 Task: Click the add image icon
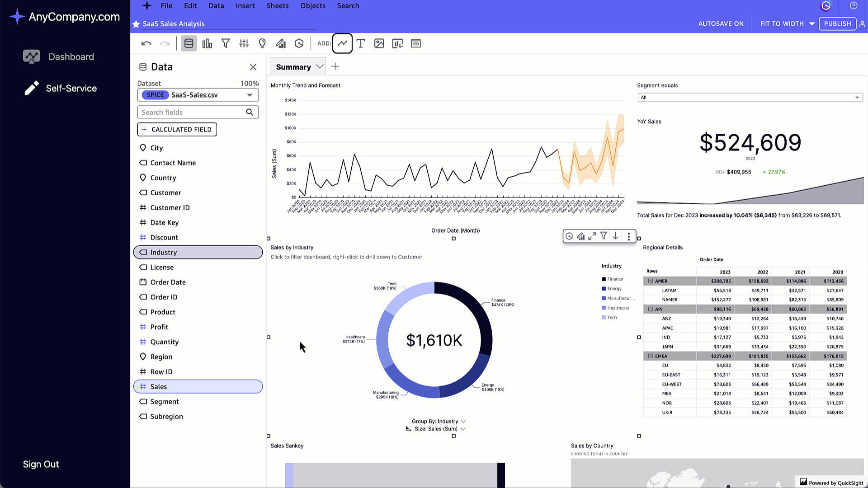pyautogui.click(x=379, y=43)
